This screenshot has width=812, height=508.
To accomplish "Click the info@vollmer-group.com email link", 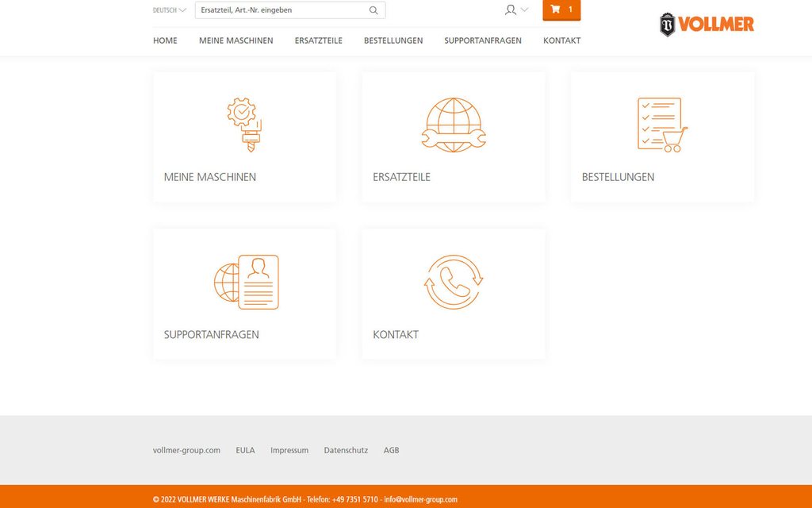I will (x=420, y=499).
